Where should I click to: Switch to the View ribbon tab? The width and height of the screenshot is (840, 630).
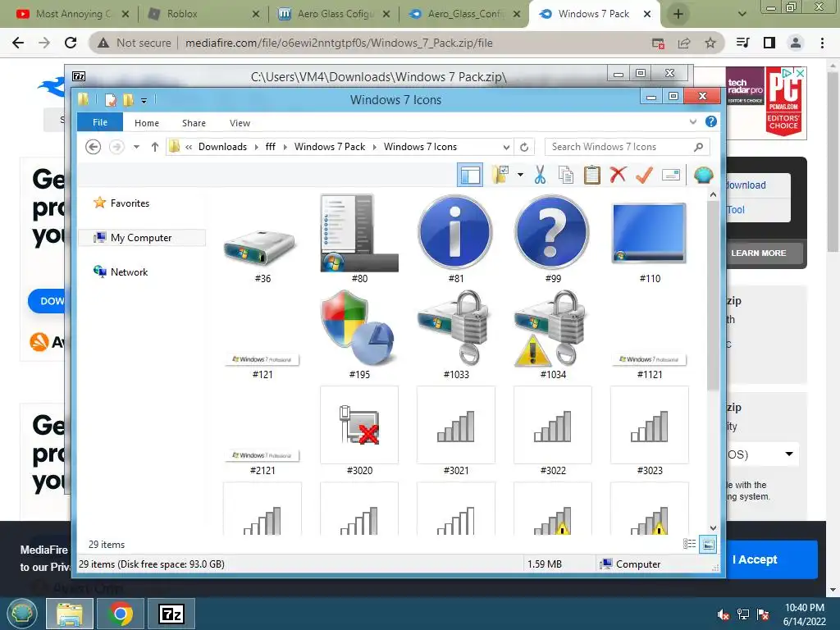[x=240, y=123]
